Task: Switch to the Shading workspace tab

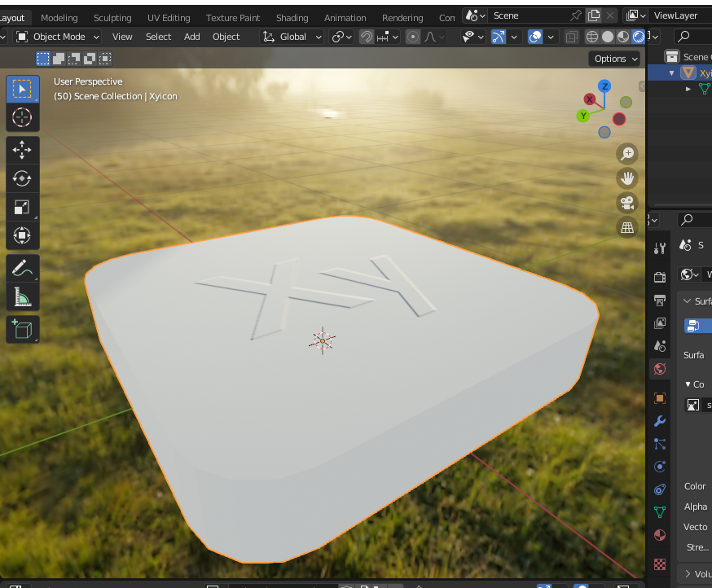Action: 292,17
